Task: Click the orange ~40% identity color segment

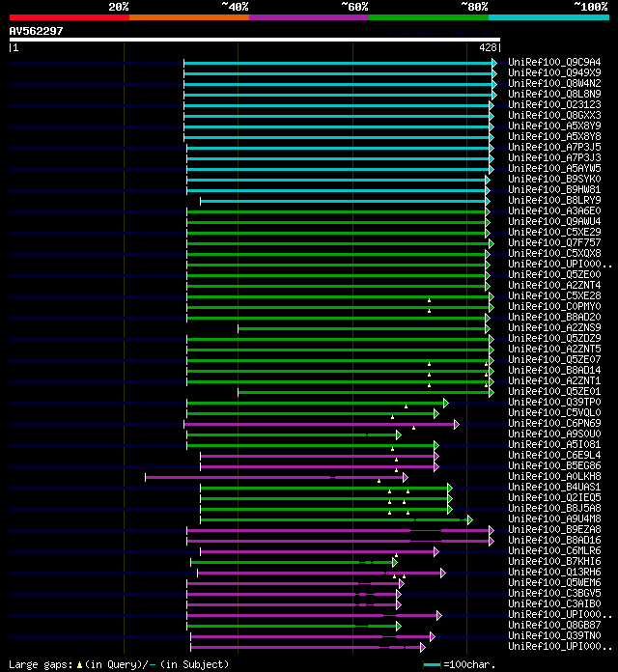Action: pyautogui.click(x=189, y=17)
